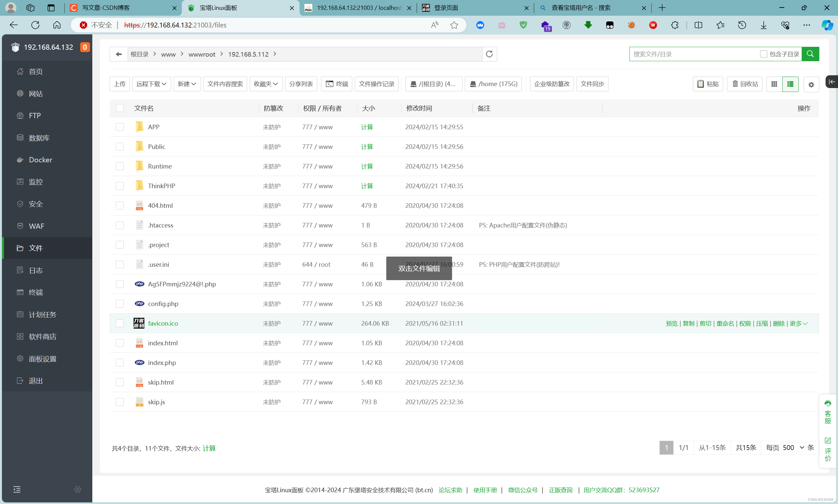Open file manager settings gear

tap(811, 84)
